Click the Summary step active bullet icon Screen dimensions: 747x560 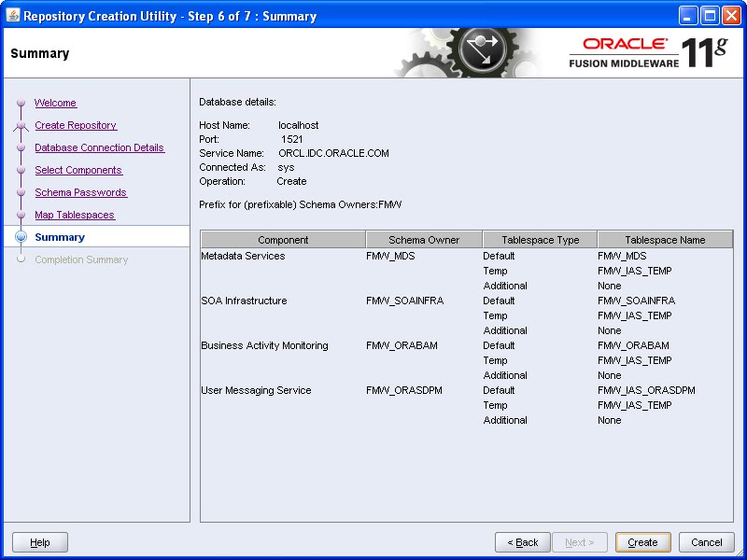point(21,237)
